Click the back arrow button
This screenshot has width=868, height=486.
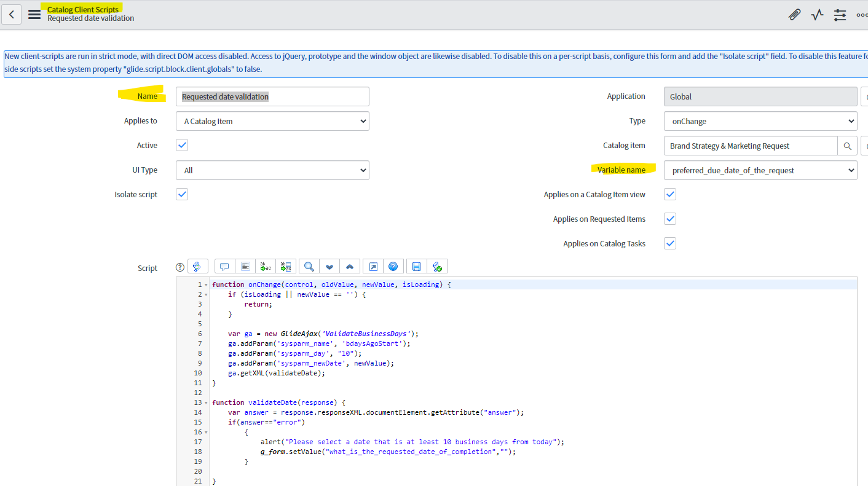click(12, 15)
